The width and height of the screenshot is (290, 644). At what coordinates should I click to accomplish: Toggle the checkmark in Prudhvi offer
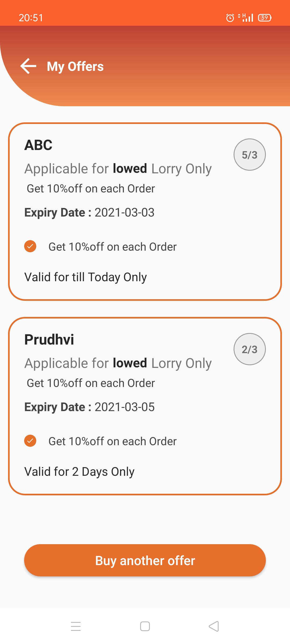pyautogui.click(x=30, y=441)
